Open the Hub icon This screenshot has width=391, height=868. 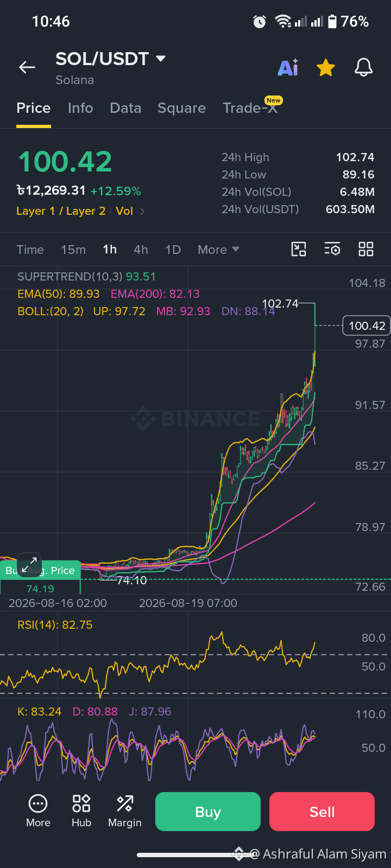click(81, 811)
